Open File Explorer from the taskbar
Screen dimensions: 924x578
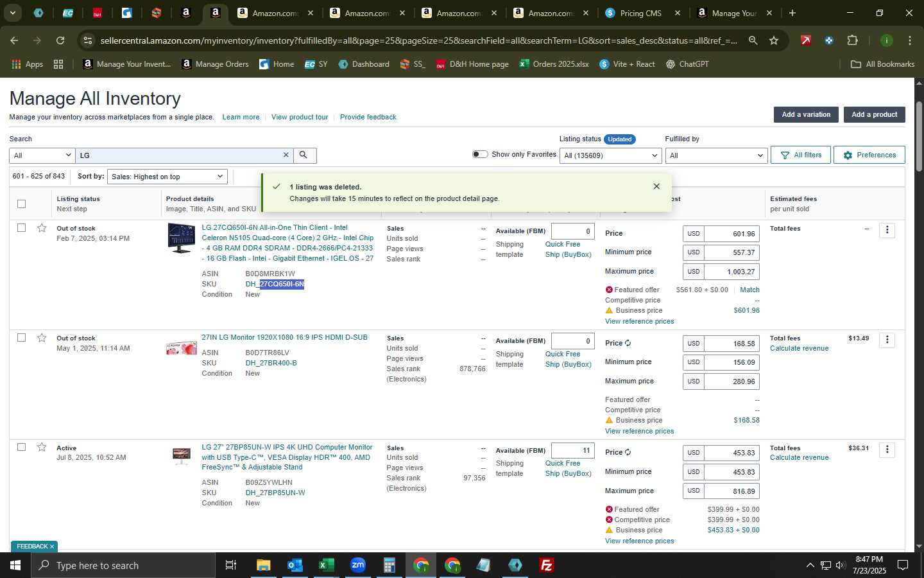pyautogui.click(x=263, y=565)
